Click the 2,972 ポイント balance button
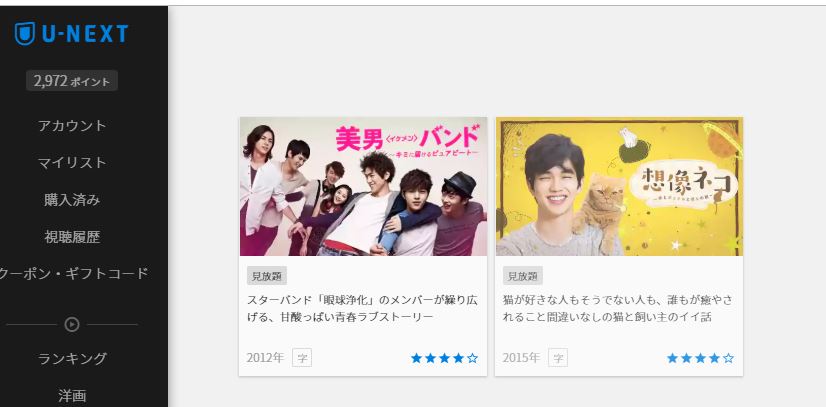826x407 pixels. tap(72, 81)
